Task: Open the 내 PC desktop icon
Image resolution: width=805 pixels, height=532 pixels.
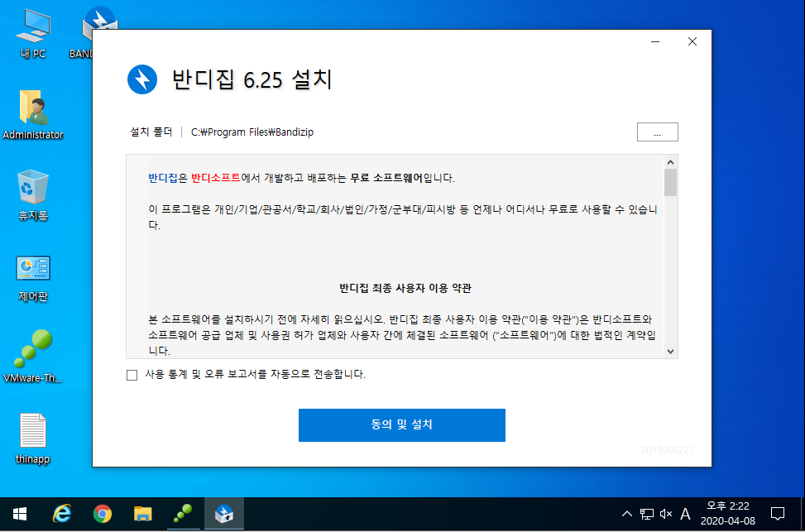Action: 33,34
